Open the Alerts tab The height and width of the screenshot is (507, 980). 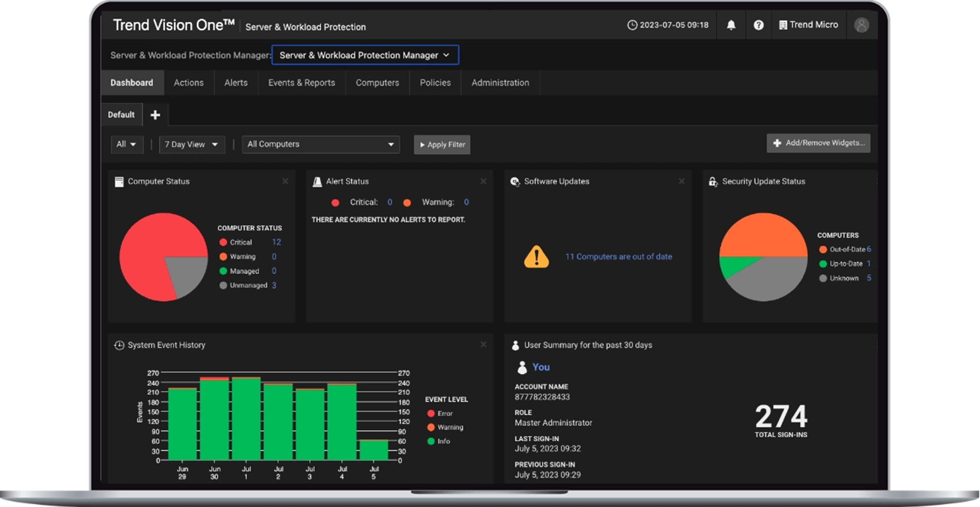[236, 82]
